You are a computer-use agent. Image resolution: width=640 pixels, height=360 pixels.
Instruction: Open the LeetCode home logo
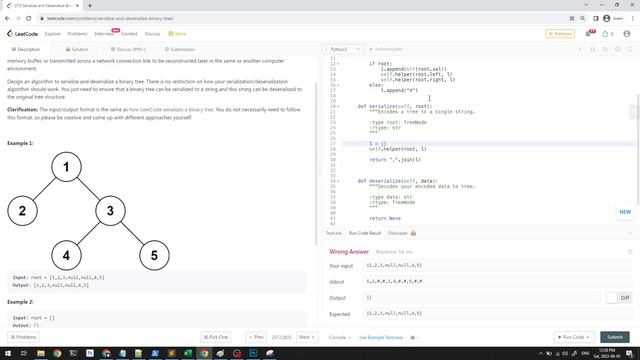22,34
